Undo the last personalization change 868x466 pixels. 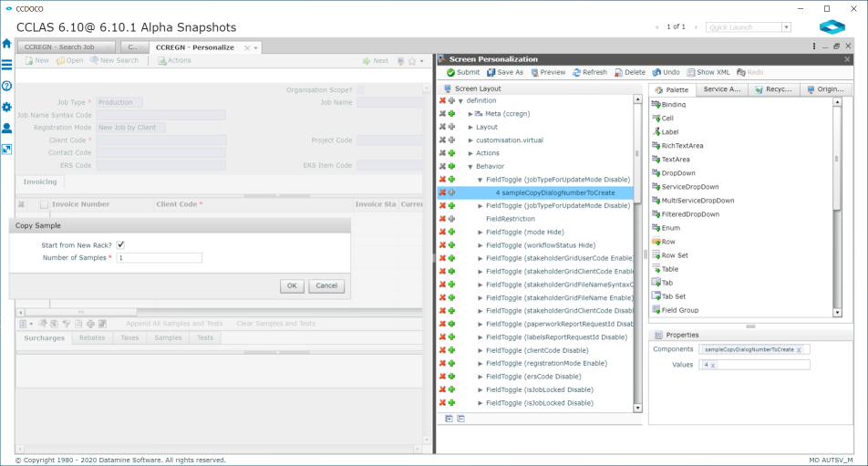[x=666, y=73]
